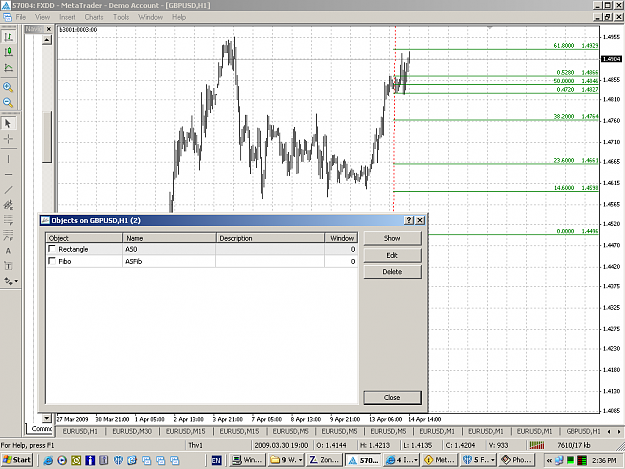Open the Charts menu
625x469 pixels.
click(x=94, y=17)
